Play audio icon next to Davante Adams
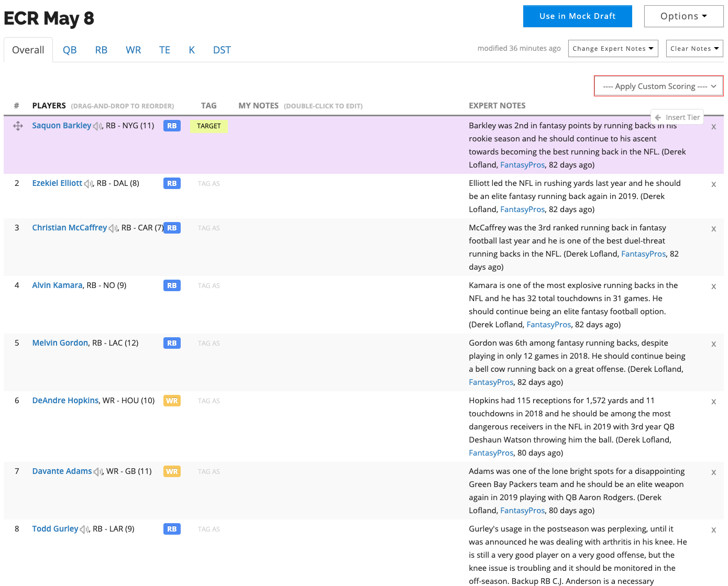The image size is (728, 586). (x=98, y=472)
